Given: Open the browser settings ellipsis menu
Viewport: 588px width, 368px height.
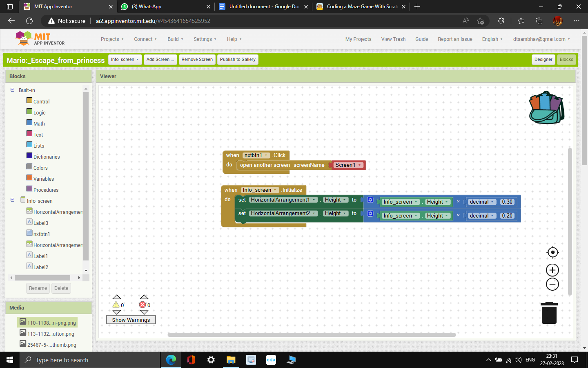Looking at the screenshot, I should (x=577, y=21).
